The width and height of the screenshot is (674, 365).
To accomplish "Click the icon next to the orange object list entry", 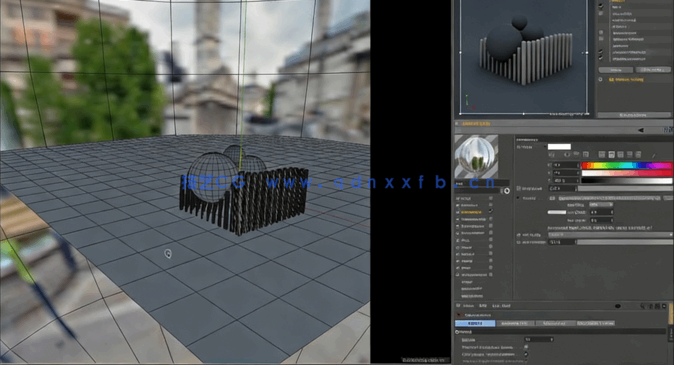I will (600, 80).
